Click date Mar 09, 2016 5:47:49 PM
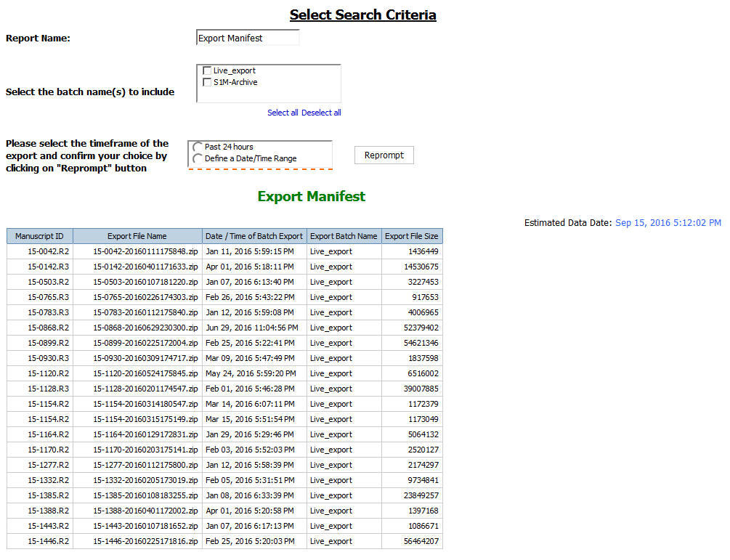 tap(250, 358)
